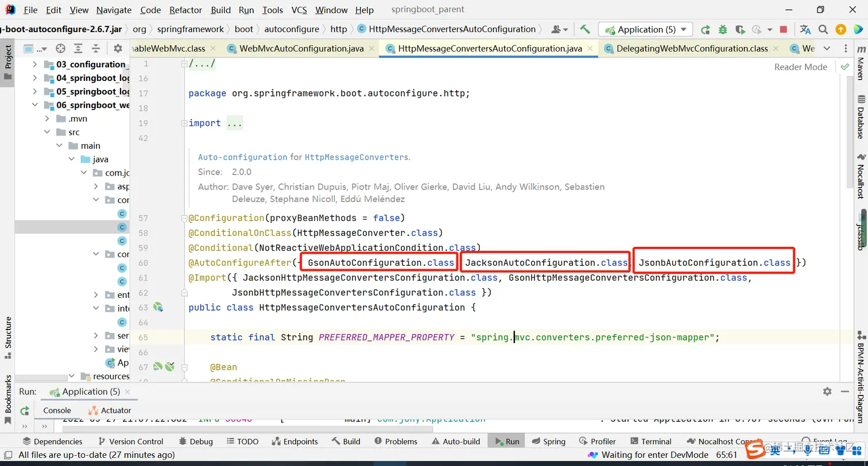Select the Console tab in the Run panel
Image resolution: width=868 pixels, height=466 pixels.
click(57, 410)
